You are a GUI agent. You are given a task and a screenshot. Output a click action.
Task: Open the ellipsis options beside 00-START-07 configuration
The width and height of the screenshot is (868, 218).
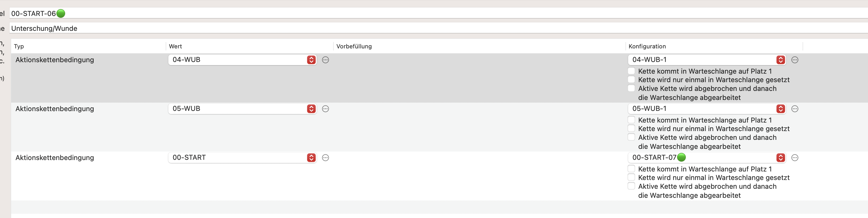(x=795, y=158)
